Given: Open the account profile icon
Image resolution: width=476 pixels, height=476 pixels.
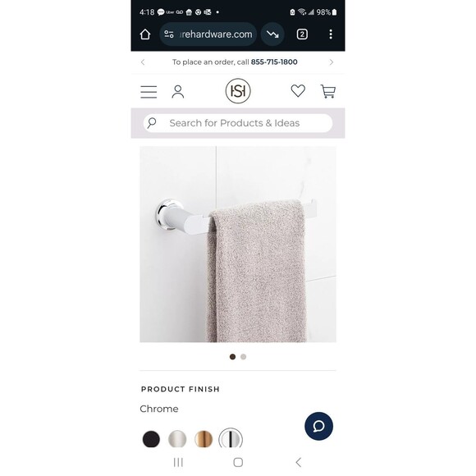Looking at the screenshot, I should (x=177, y=92).
